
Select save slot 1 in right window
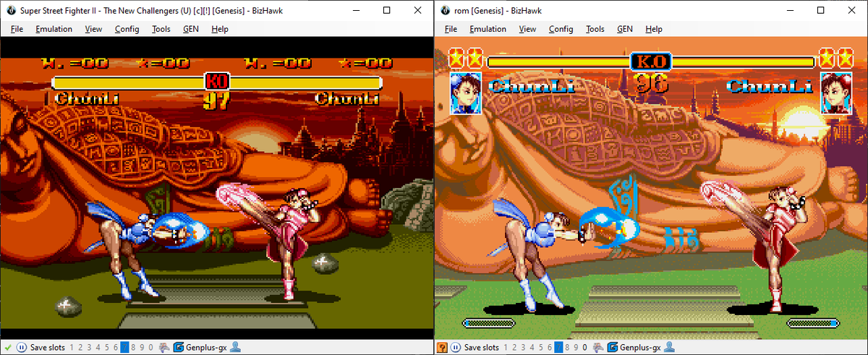506,348
